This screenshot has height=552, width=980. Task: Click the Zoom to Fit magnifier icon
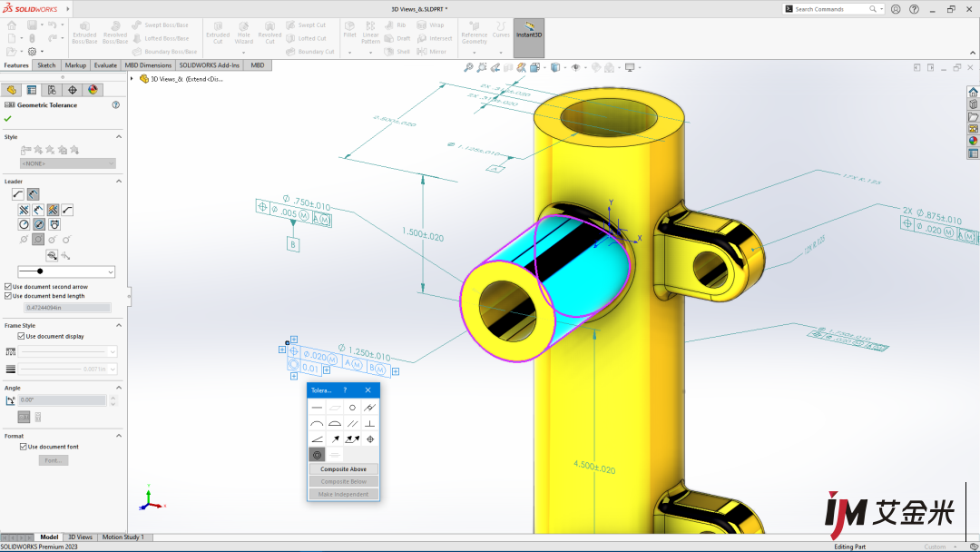(468, 67)
